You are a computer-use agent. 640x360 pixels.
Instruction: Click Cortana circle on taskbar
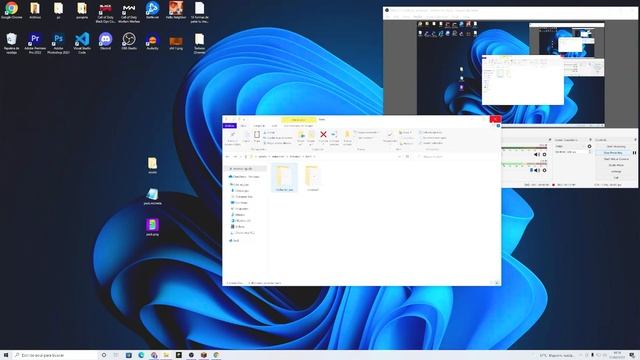coord(104,355)
